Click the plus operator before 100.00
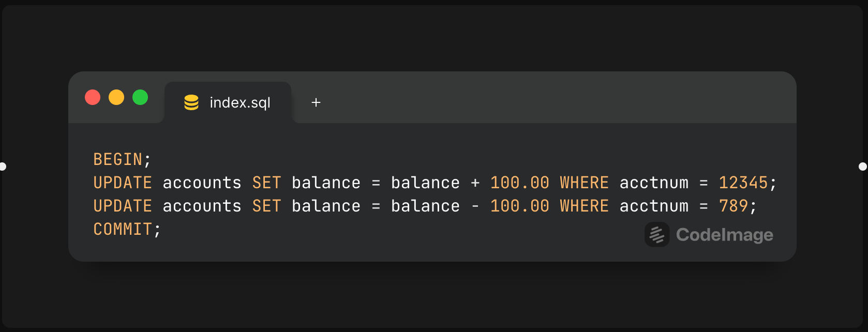 475,183
